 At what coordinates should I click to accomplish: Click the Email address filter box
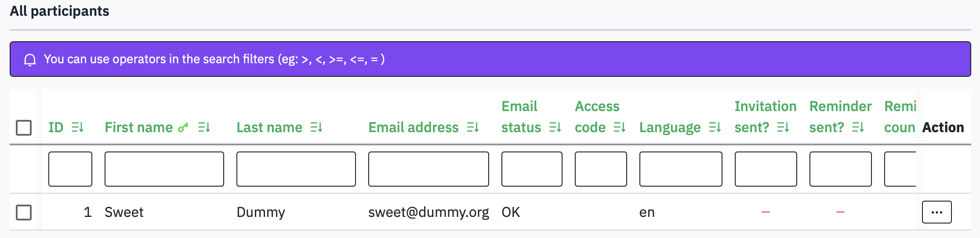tap(428, 169)
